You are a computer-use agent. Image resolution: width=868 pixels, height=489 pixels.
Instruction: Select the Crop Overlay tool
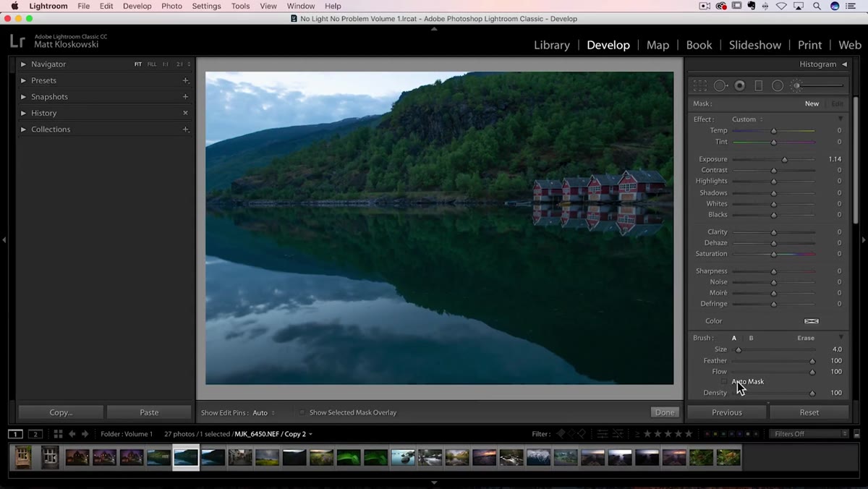click(x=700, y=85)
